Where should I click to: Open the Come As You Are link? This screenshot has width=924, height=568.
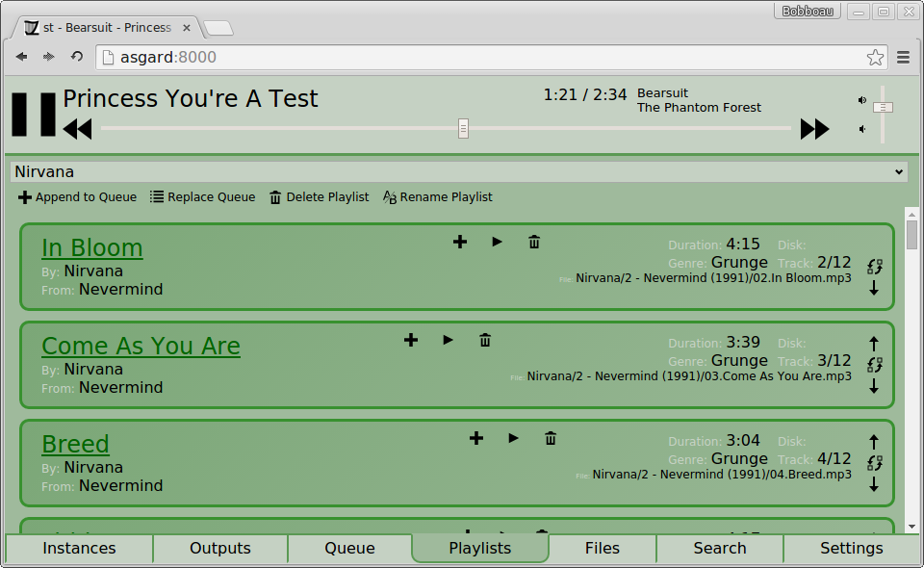tap(141, 346)
